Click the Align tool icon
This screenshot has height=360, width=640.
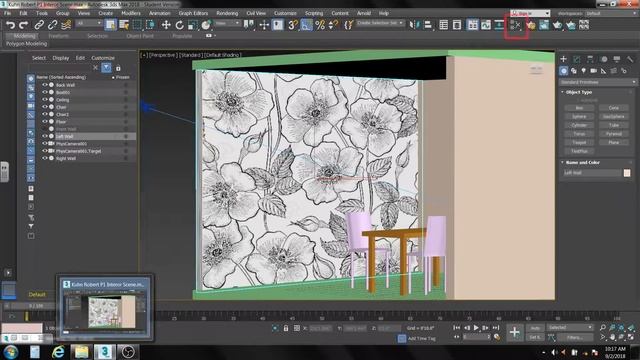(428, 25)
